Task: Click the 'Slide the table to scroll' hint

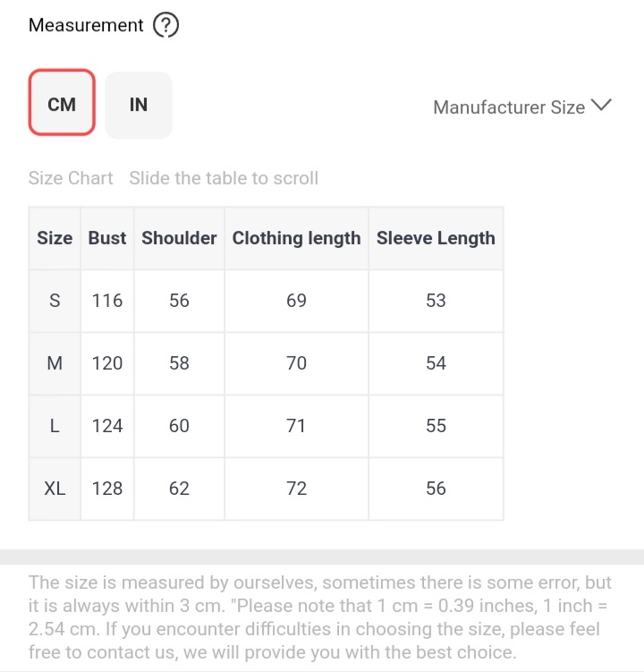Action: click(x=224, y=178)
